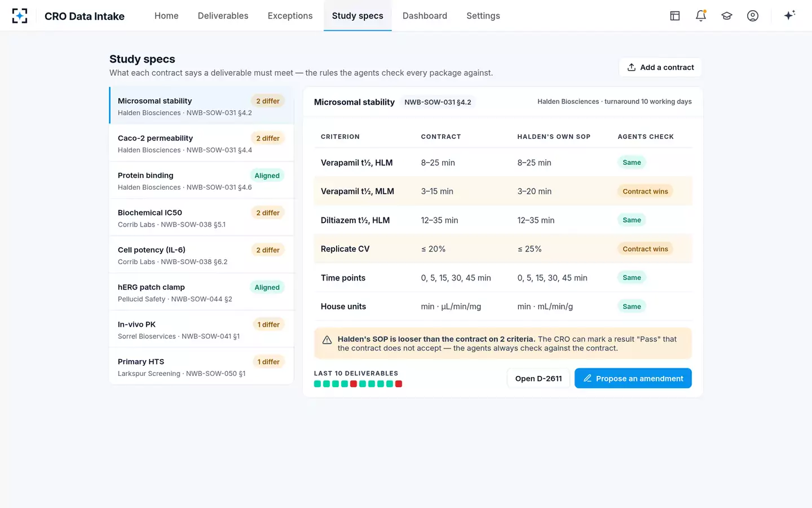Click the 2 differ badge on Cell potency

[x=268, y=250]
